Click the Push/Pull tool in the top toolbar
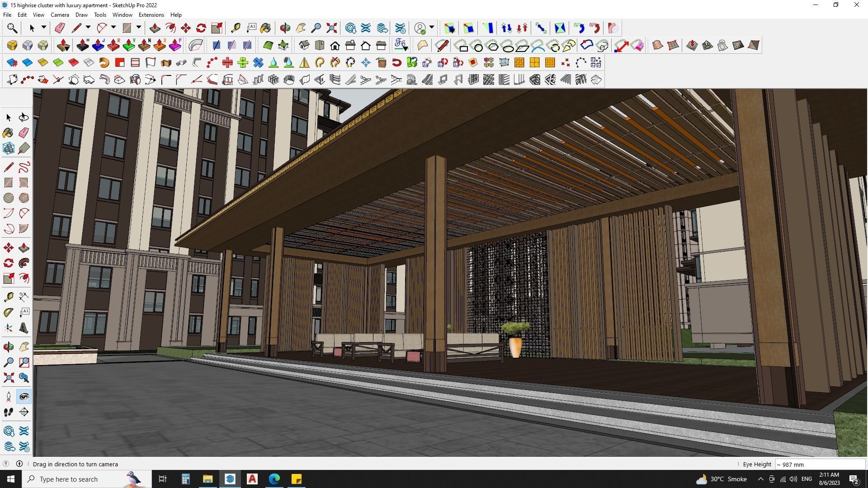 (x=155, y=28)
